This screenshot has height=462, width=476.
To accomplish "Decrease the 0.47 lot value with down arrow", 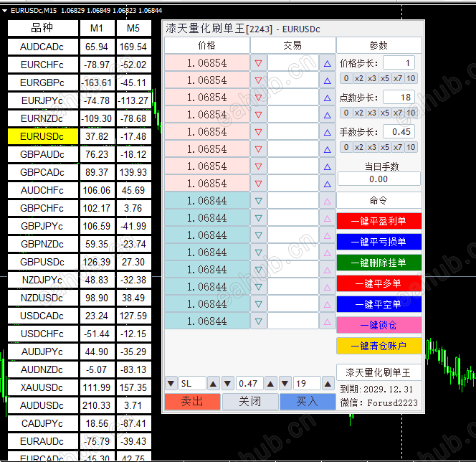I will click(228, 383).
